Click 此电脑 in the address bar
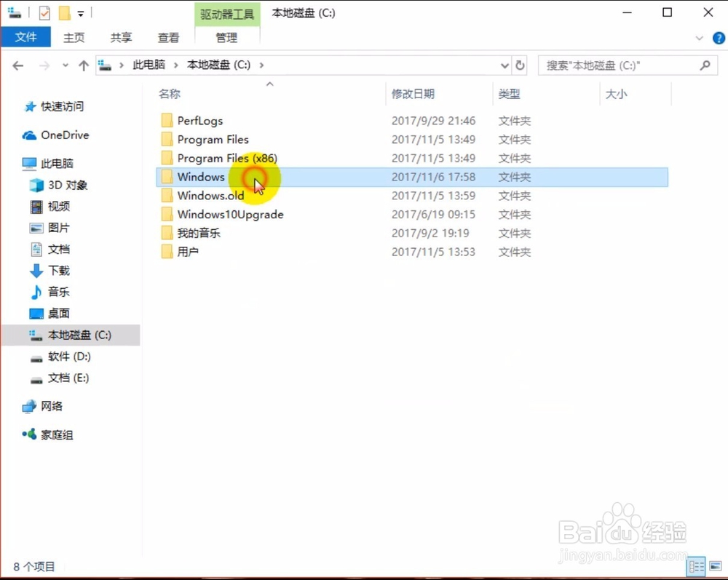The image size is (728, 580). tap(149, 65)
